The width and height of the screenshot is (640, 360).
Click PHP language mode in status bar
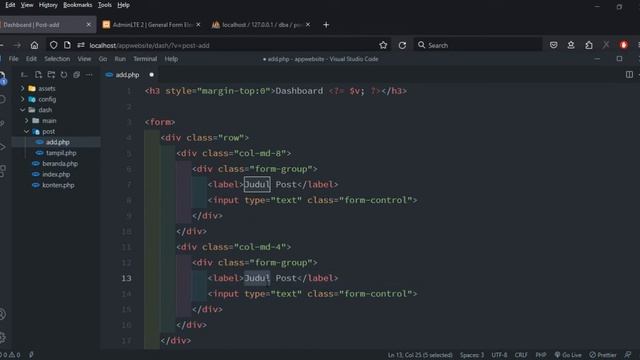coord(541,355)
